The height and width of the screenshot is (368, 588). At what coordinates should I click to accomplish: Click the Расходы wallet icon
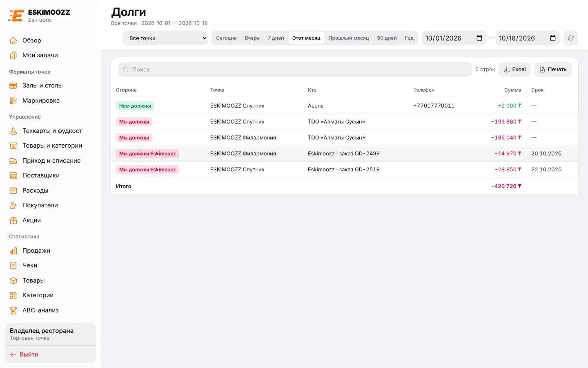point(13,191)
